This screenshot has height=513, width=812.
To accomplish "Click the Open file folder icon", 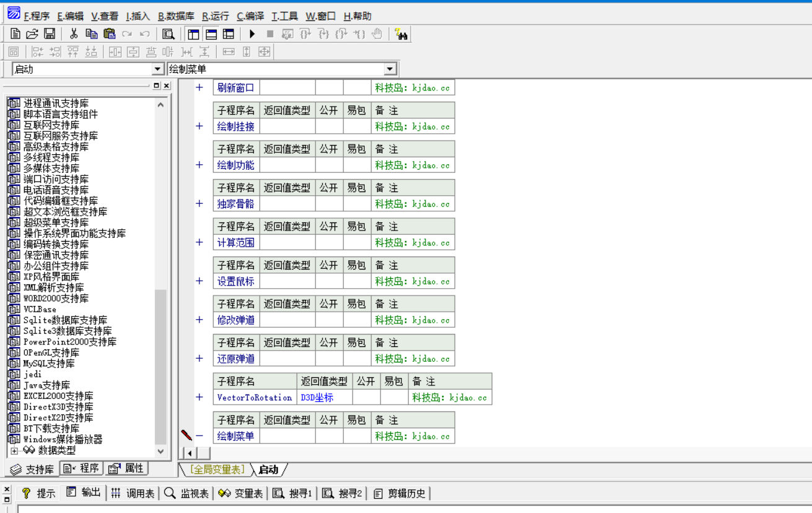I will (32, 34).
